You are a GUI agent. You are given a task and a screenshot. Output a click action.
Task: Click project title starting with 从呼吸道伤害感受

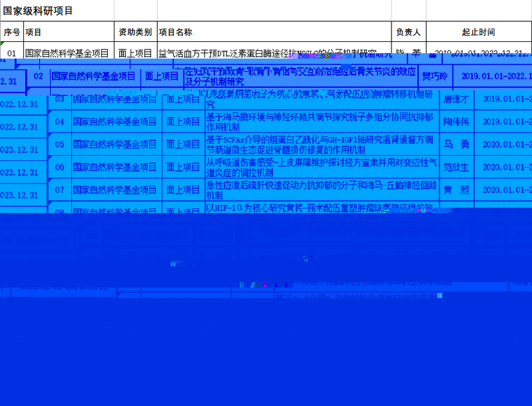(x=320, y=167)
